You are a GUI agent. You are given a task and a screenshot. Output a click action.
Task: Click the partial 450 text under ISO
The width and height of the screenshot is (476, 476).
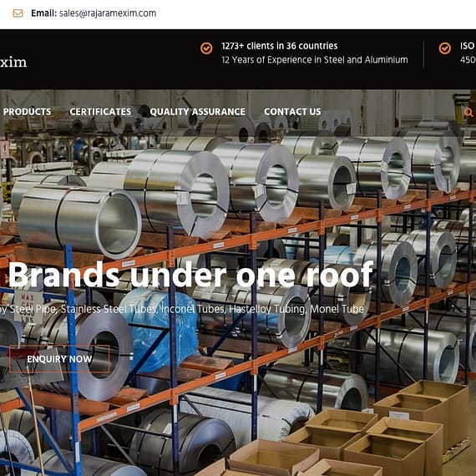(468, 60)
